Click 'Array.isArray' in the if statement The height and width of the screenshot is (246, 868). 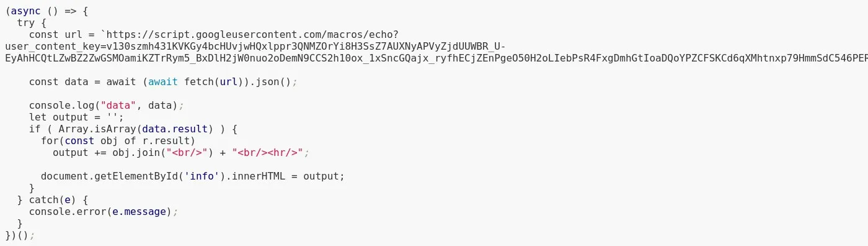click(97, 129)
